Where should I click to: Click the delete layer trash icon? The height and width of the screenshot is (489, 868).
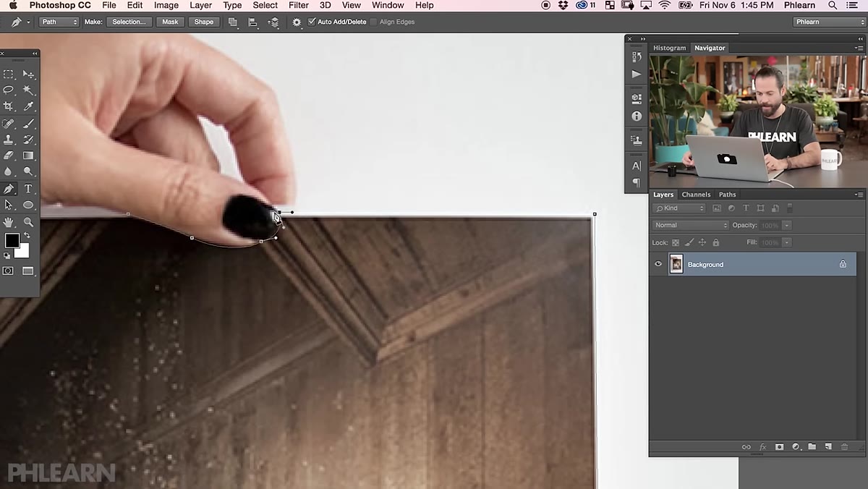coord(844,447)
